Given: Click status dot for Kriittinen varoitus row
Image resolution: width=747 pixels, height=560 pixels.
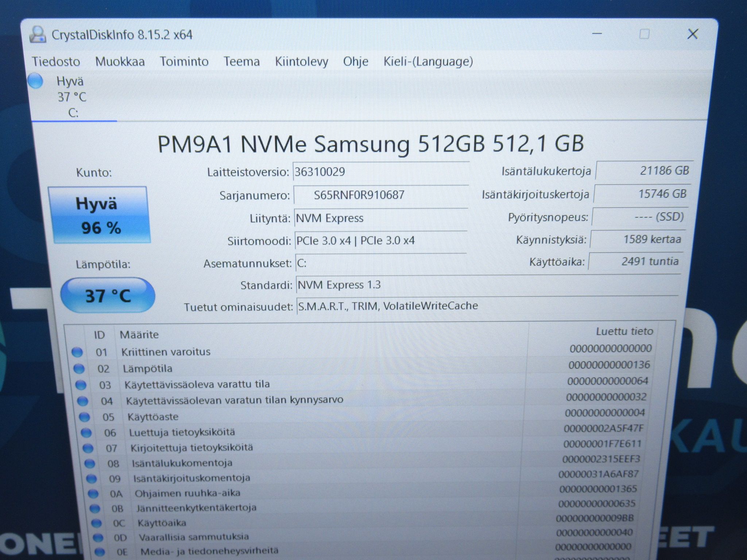Looking at the screenshot, I should (x=77, y=352).
